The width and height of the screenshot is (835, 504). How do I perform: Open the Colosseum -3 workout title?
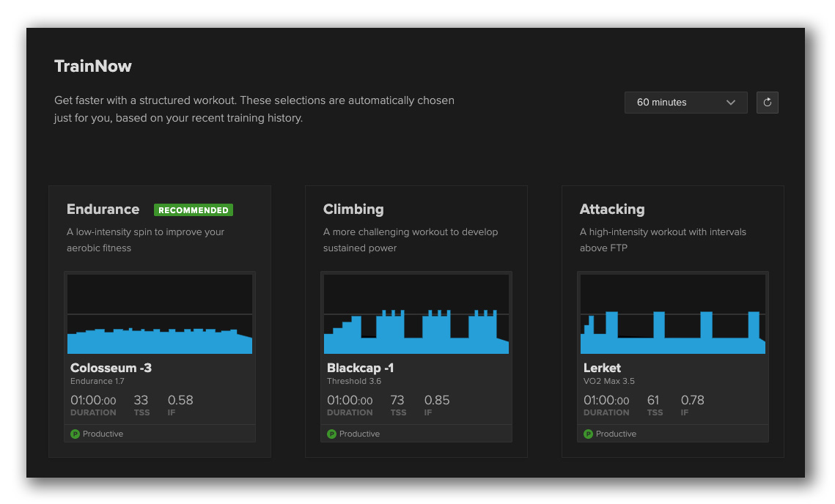[x=111, y=368]
